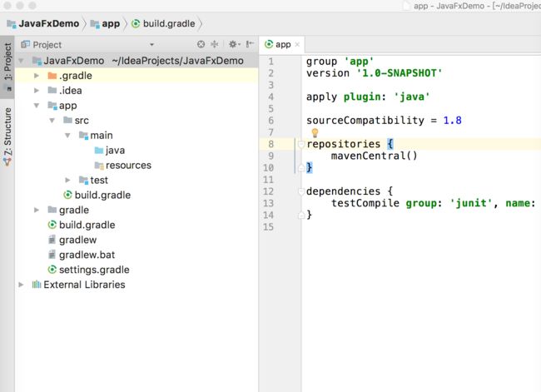The image size is (541, 392).
Task: Open the Project view dropdown arrow
Action: click(x=151, y=44)
